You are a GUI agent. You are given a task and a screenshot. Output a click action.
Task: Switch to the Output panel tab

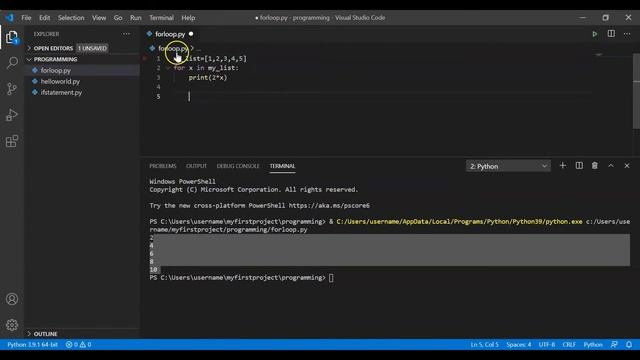pyautogui.click(x=196, y=166)
